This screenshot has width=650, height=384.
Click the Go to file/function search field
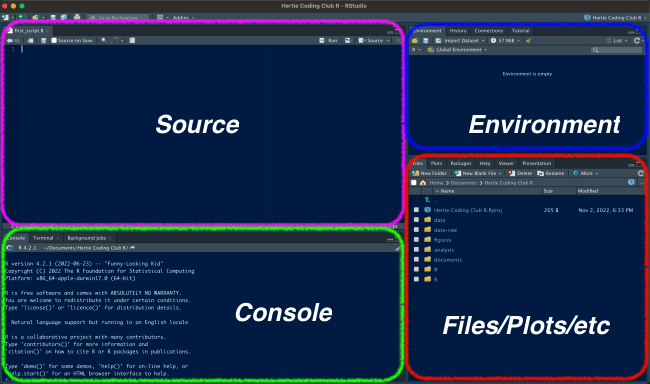point(118,18)
